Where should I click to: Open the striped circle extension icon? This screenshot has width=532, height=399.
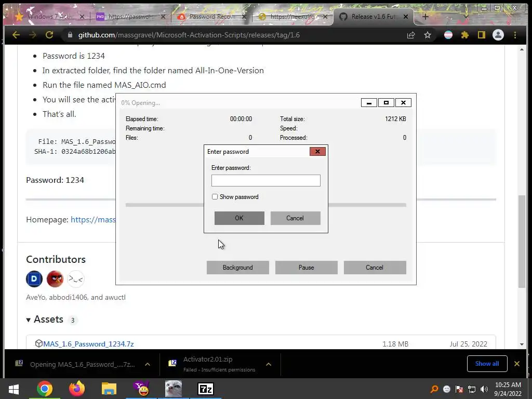pos(448,35)
